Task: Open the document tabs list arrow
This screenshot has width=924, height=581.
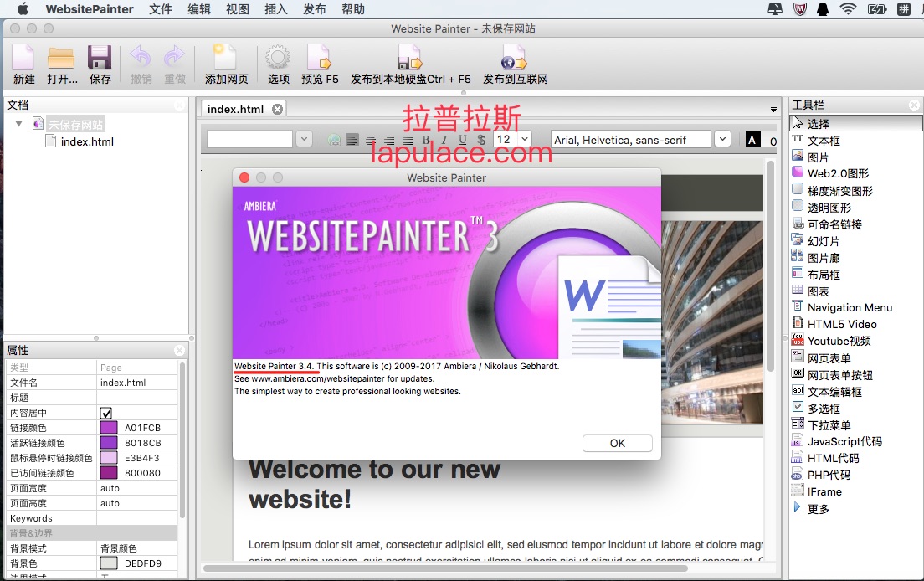Action: (773, 110)
